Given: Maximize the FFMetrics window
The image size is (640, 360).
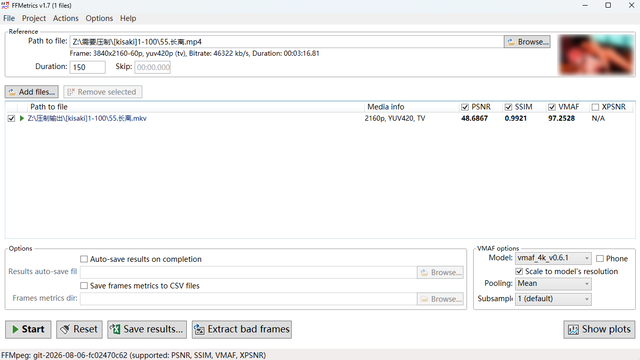Looking at the screenshot, I should pos(608,5).
